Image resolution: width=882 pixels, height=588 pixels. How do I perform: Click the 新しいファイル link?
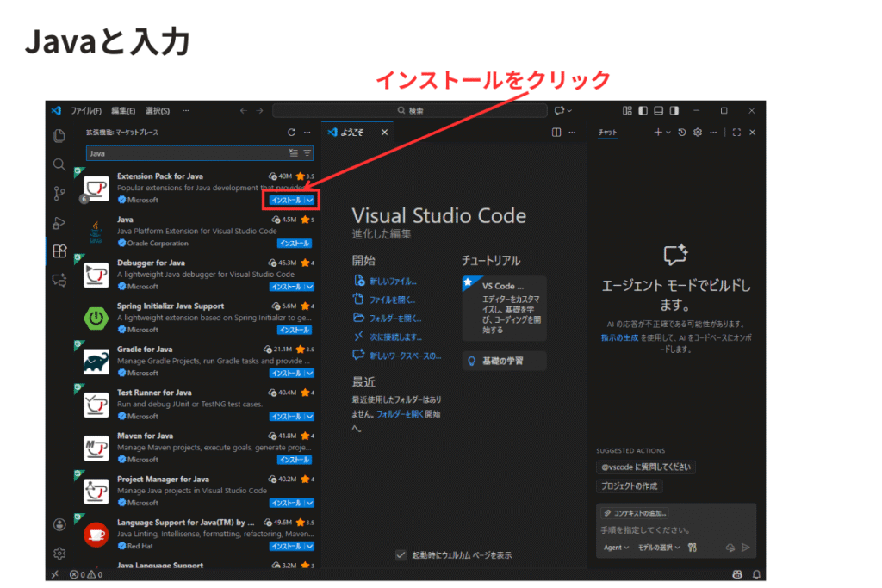pos(393,281)
